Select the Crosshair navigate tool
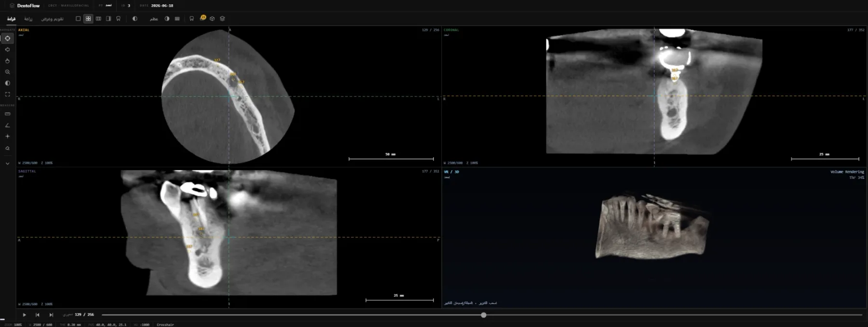 (7, 38)
